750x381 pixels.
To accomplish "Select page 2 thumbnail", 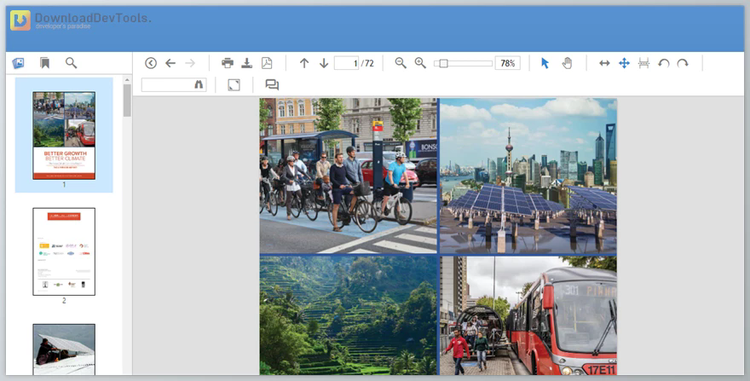I will 64,251.
